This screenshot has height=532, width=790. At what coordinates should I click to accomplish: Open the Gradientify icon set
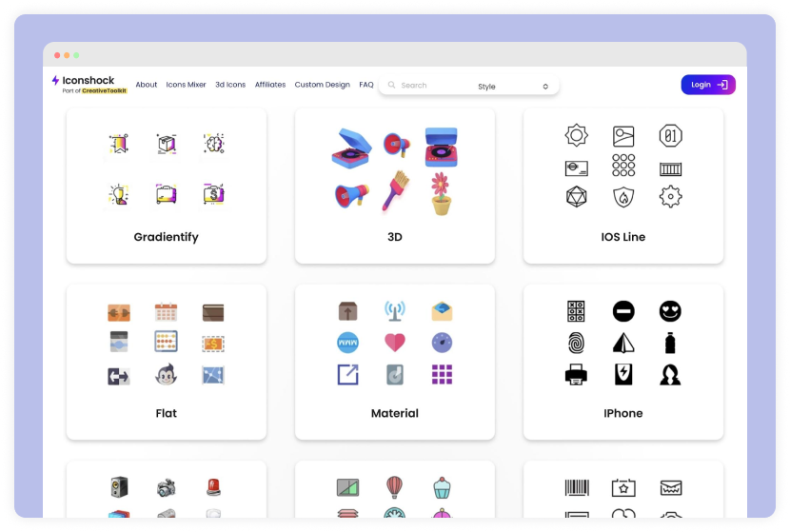point(167,186)
